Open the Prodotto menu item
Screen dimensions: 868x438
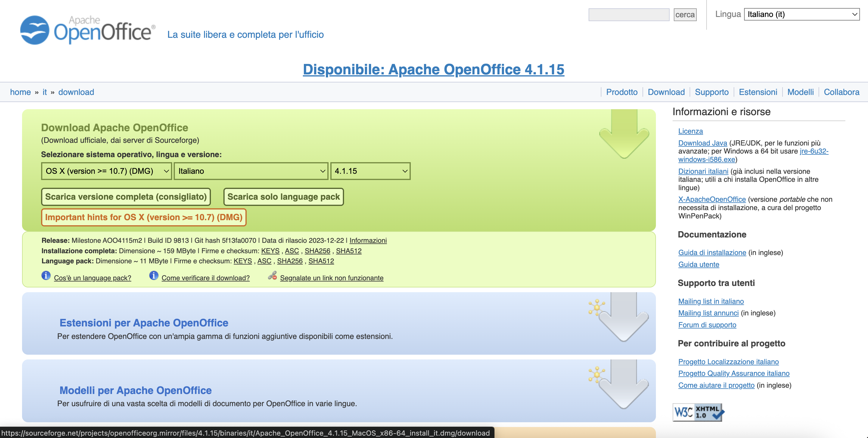[x=622, y=92]
